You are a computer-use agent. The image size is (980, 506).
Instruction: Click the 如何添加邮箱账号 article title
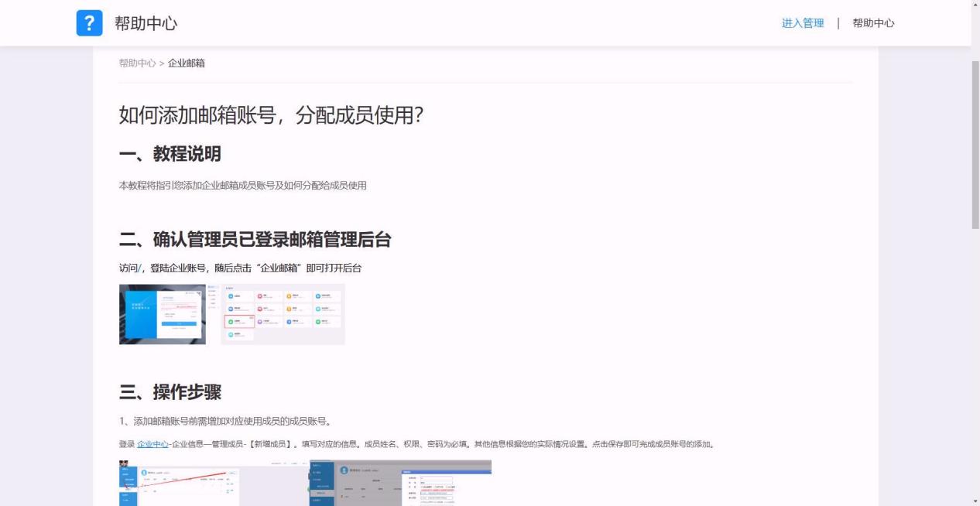coord(271,115)
